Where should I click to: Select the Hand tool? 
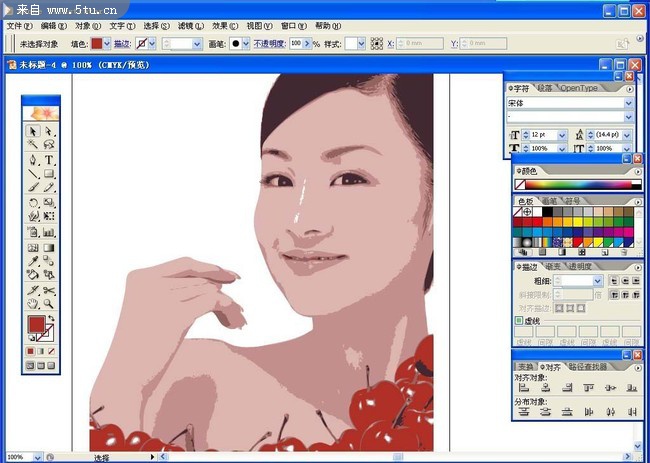[x=33, y=304]
